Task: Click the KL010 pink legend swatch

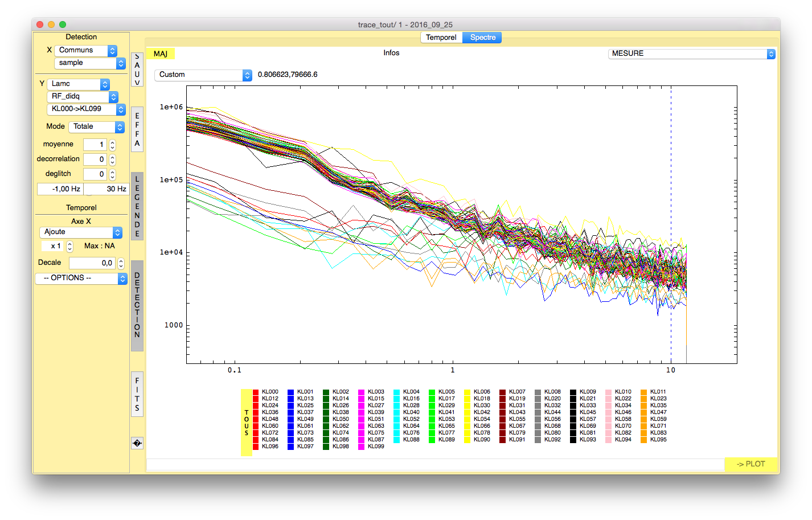Action: pyautogui.click(x=609, y=392)
